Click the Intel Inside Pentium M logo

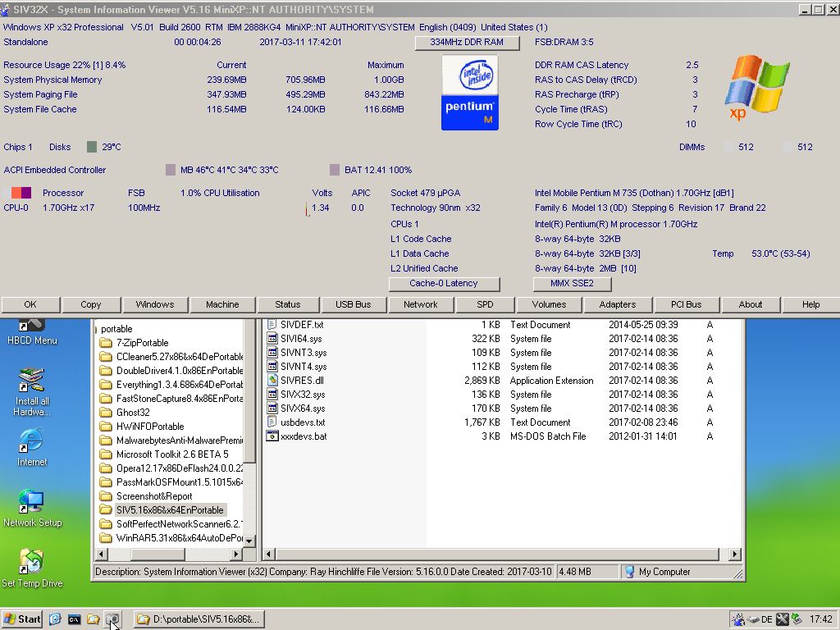tap(470, 92)
